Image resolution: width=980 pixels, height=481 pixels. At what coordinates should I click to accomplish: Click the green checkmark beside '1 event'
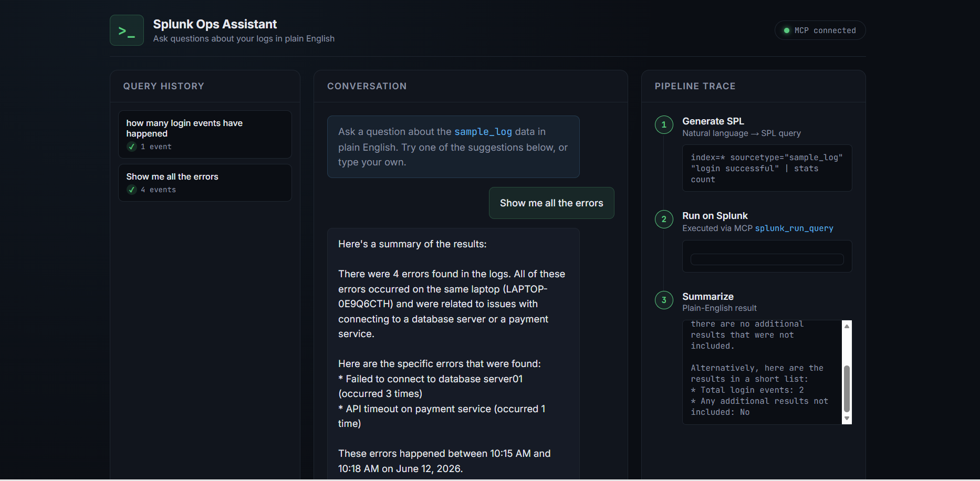pos(132,147)
